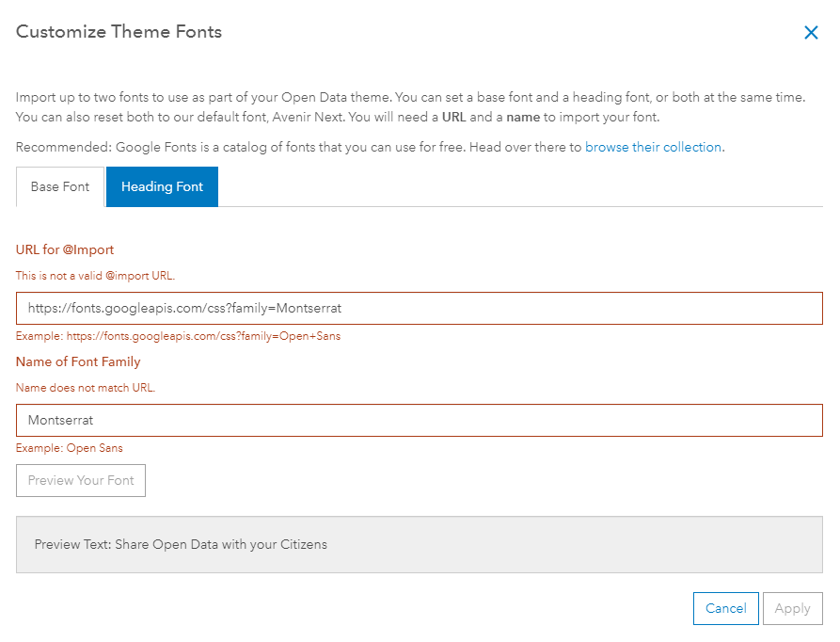Click the Example: Open Sans hint

[69, 448]
